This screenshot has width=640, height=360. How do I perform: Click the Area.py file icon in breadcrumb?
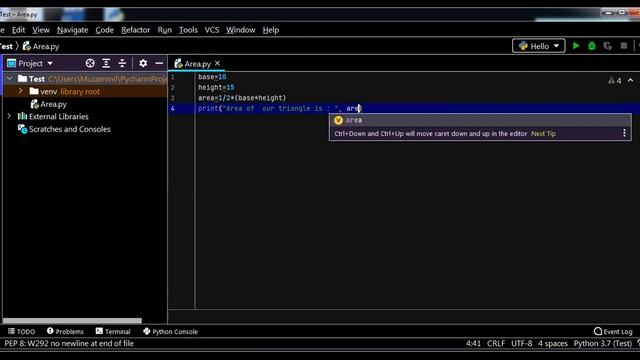pyautogui.click(x=27, y=46)
